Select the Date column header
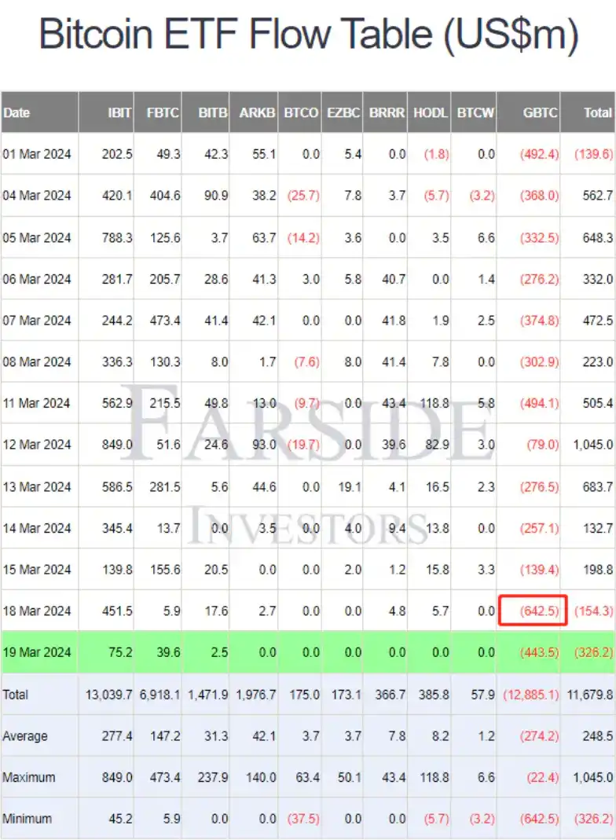616x840 pixels. point(16,112)
